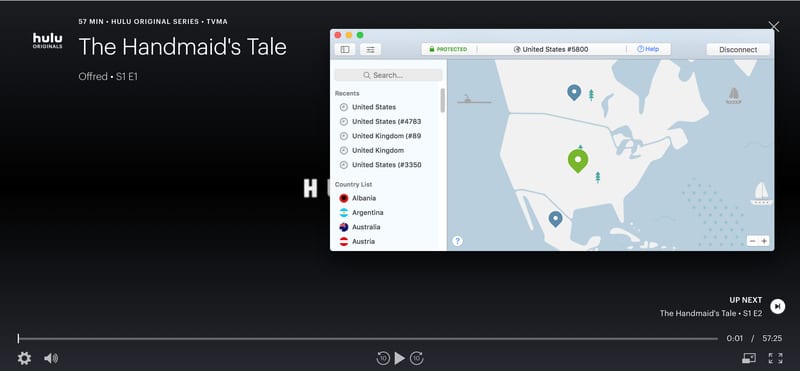
Task: Open the VPN Help link
Action: click(x=648, y=49)
